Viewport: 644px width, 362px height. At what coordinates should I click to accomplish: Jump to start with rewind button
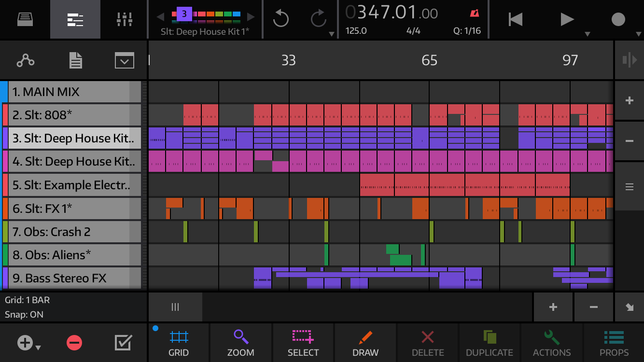(x=515, y=19)
